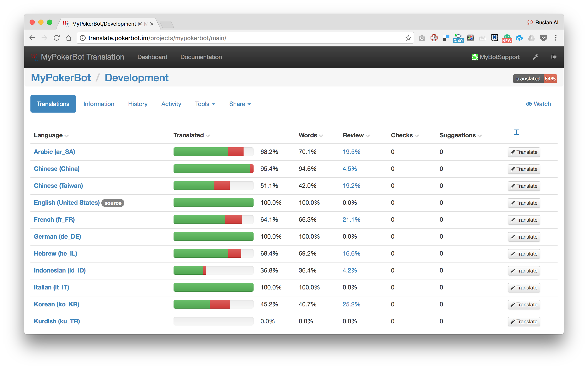Click the column chooser icon above table
Viewport: 588px width, 369px height.
(516, 132)
